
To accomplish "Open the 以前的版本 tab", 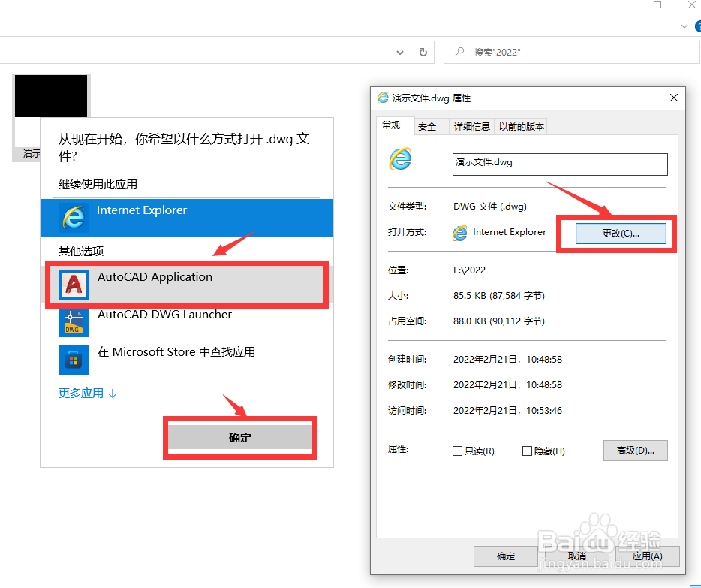I will coord(522,127).
